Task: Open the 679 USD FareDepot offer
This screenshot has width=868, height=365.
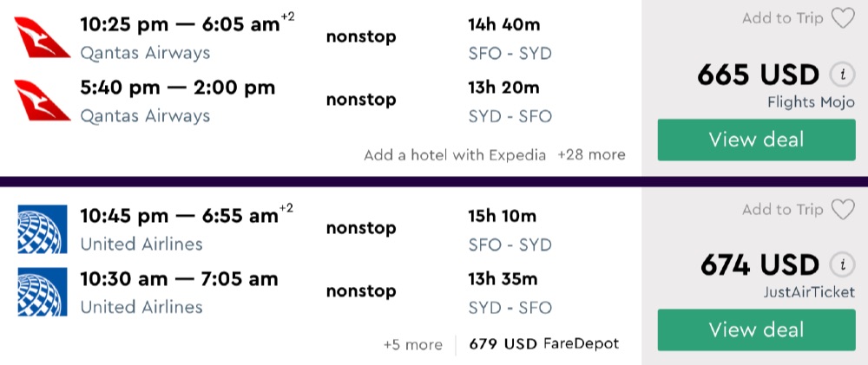Action: [x=544, y=343]
